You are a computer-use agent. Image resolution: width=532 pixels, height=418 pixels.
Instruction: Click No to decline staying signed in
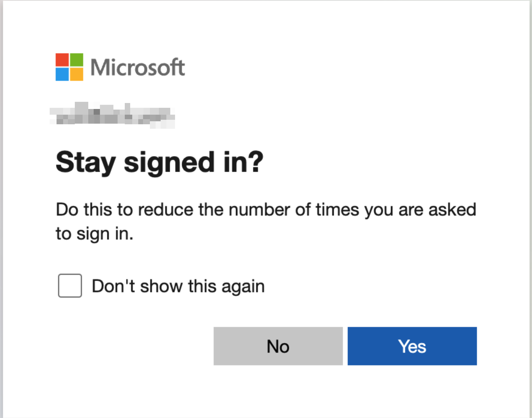tap(278, 346)
